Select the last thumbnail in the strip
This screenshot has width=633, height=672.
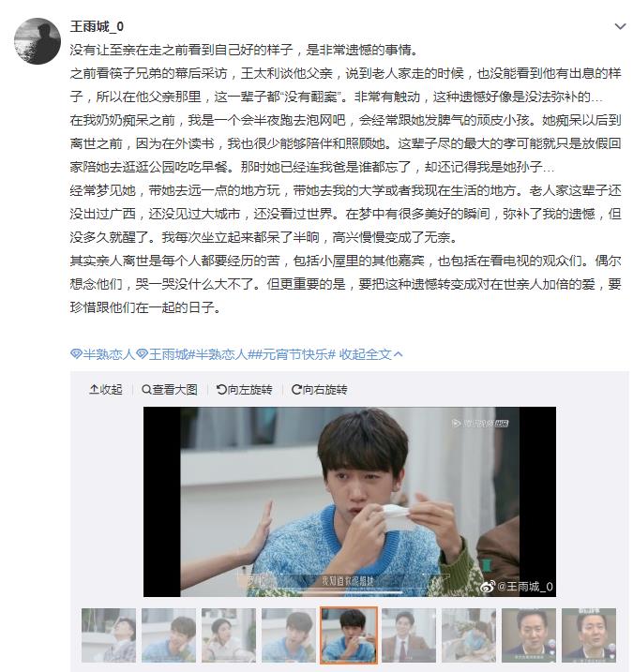click(589, 635)
